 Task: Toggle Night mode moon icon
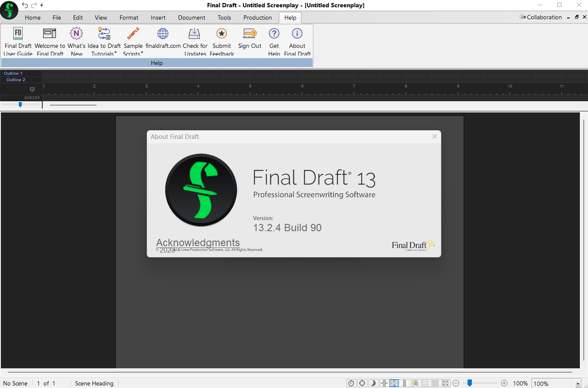point(373,383)
